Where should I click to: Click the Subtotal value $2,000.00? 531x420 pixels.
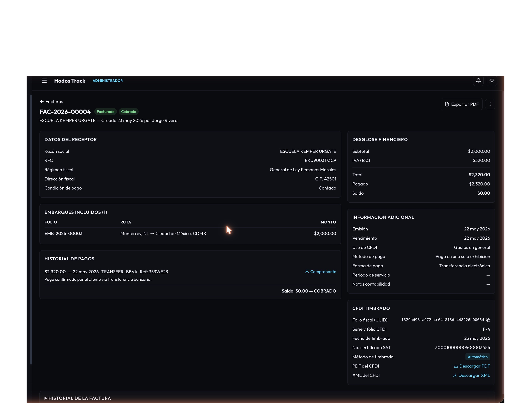pyautogui.click(x=479, y=151)
